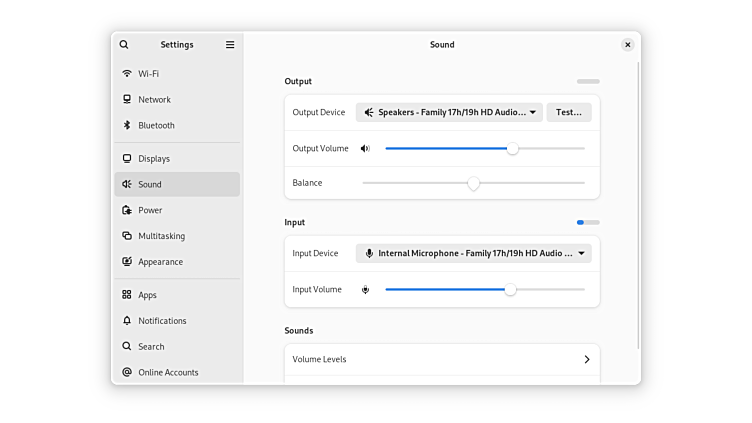Click the Input Volume slider handle

(x=510, y=290)
